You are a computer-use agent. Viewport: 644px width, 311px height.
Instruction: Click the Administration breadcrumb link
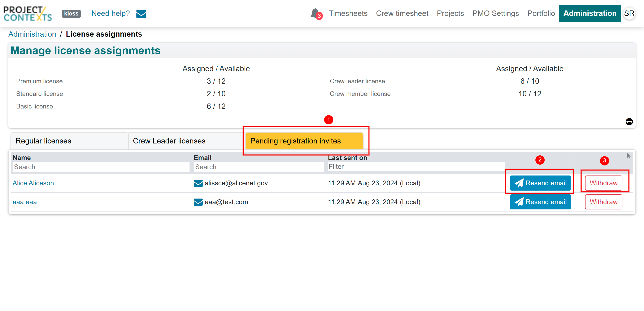pyautogui.click(x=32, y=34)
